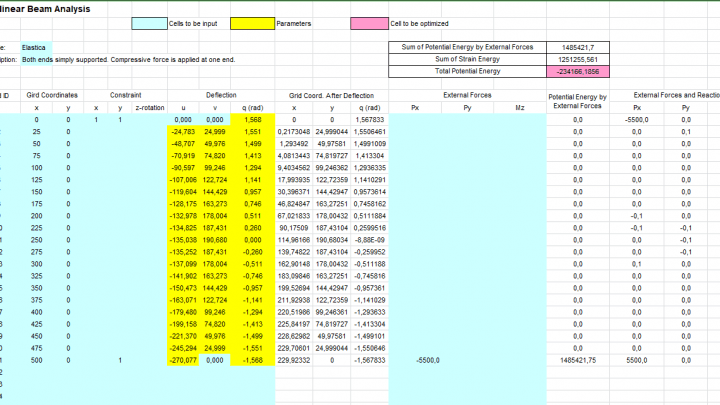This screenshot has width=720, height=405.
Task: Select yellow q (rad) cell 0,957
Action: [253, 192]
